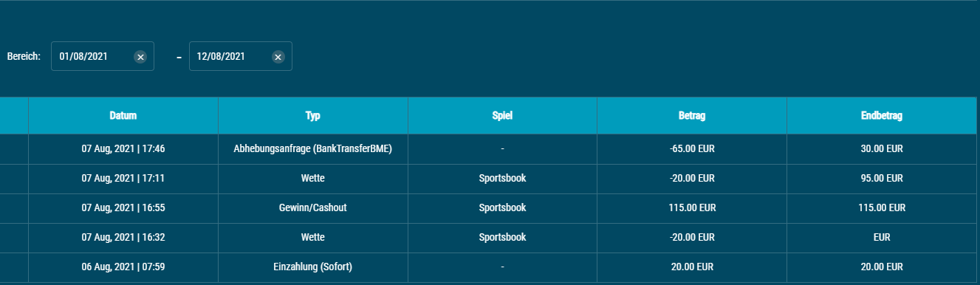Image resolution: width=980 pixels, height=285 pixels.
Task: Select the 07 Aug, 2021 | 17:11 date cell
Action: (x=123, y=179)
